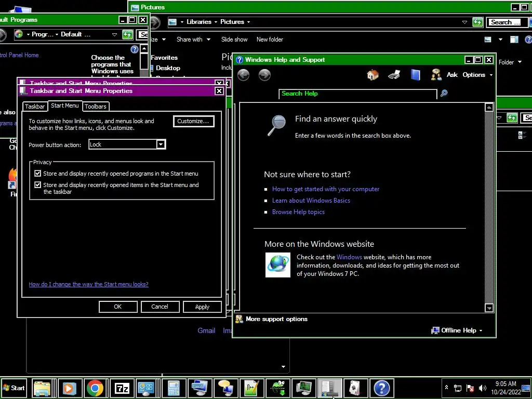Open 'How to get started with your computer'
Image resolution: width=532 pixels, height=399 pixels.
pyautogui.click(x=326, y=189)
